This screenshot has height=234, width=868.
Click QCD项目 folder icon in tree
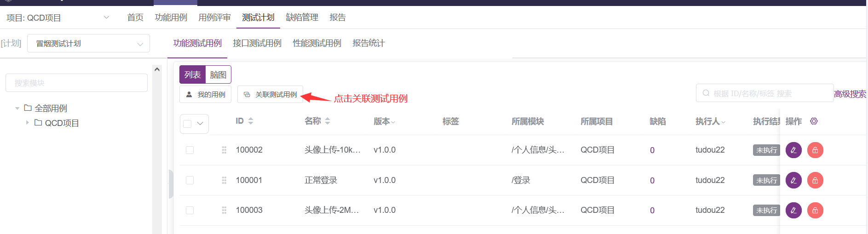[38, 123]
